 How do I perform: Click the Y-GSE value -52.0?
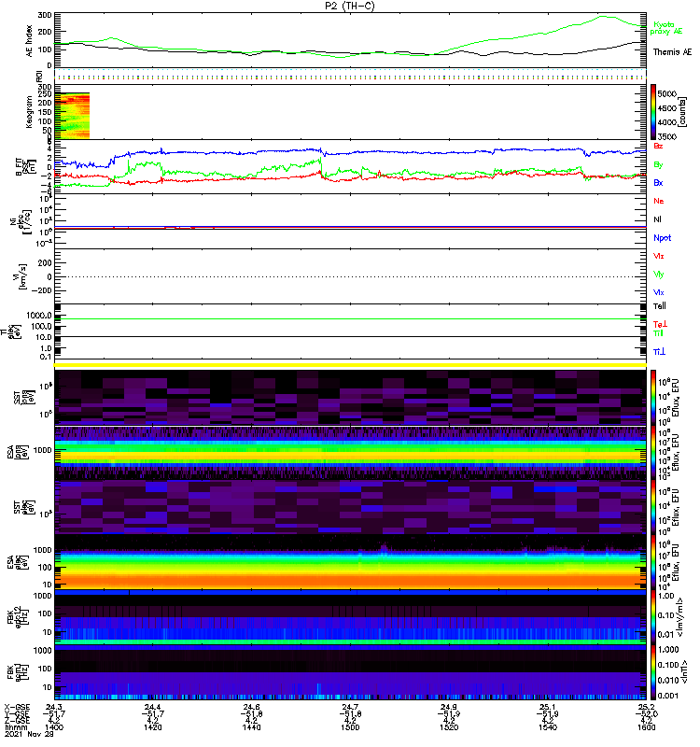646,714
